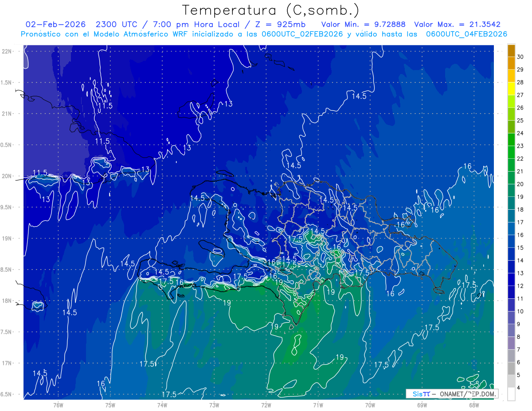Click the green colorbar swatch between 22 and 23

pyautogui.click(x=511, y=152)
